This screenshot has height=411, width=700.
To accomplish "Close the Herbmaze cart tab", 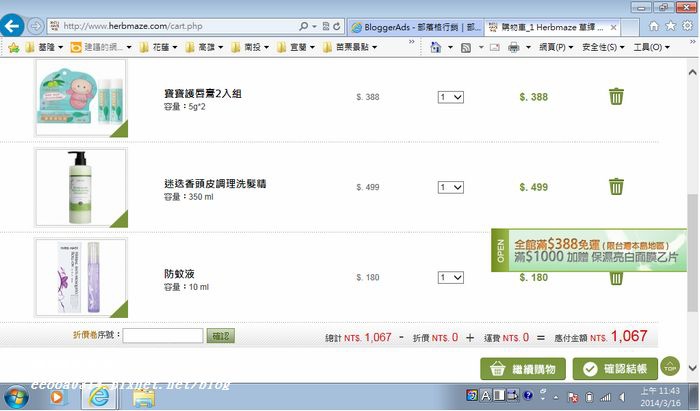I will 614,28.
